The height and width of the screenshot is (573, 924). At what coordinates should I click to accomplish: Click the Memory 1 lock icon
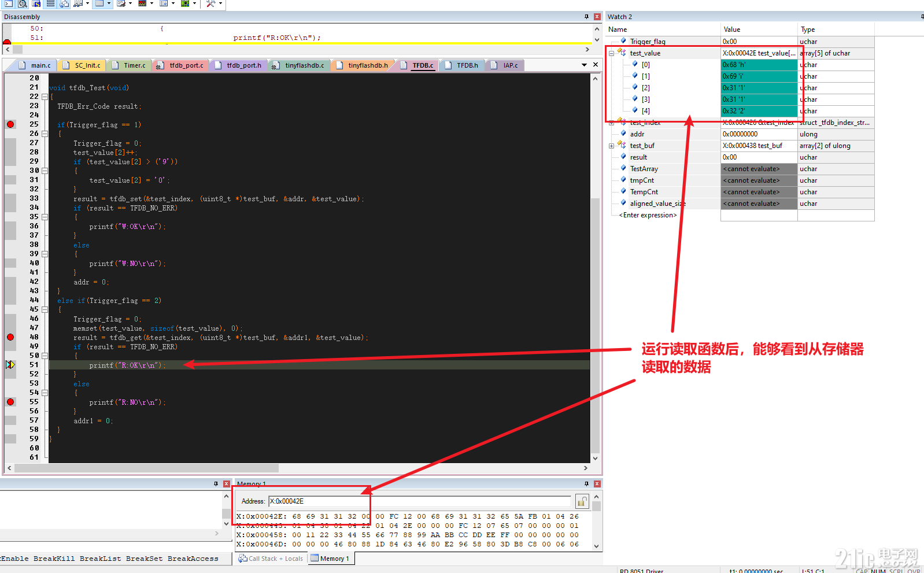coord(582,501)
